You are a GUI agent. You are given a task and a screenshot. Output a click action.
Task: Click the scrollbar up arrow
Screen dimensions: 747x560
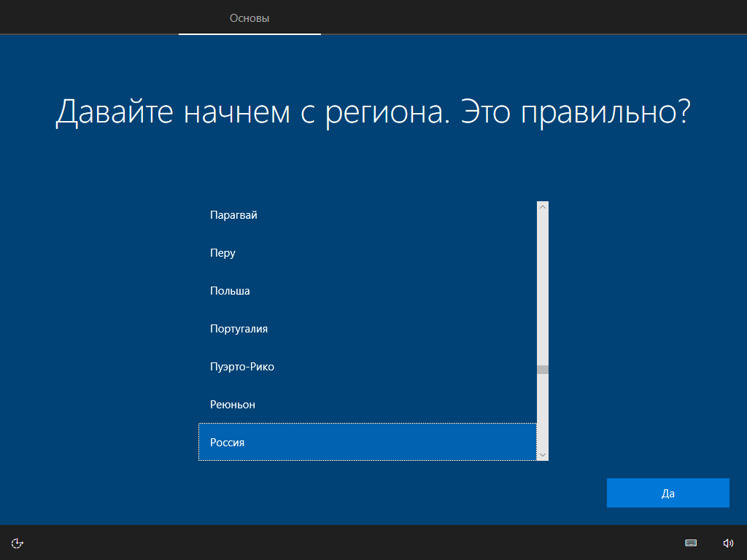tap(541, 206)
